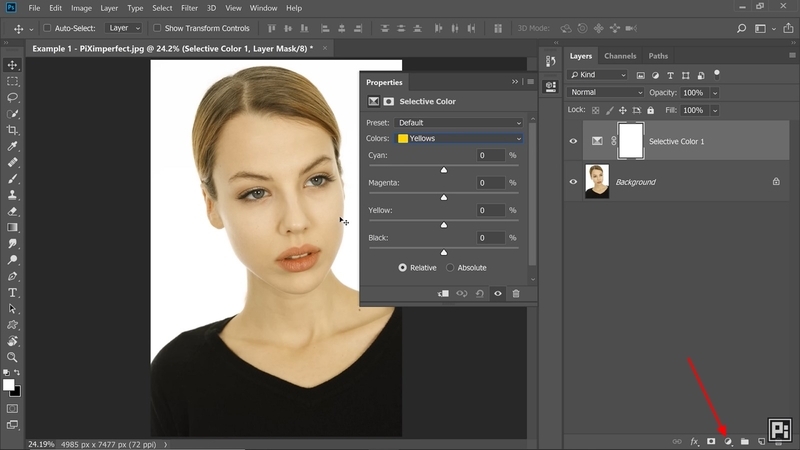Image resolution: width=800 pixels, height=450 pixels.
Task: Delete adjustment layer trash icon in Properties
Action: pos(516,293)
